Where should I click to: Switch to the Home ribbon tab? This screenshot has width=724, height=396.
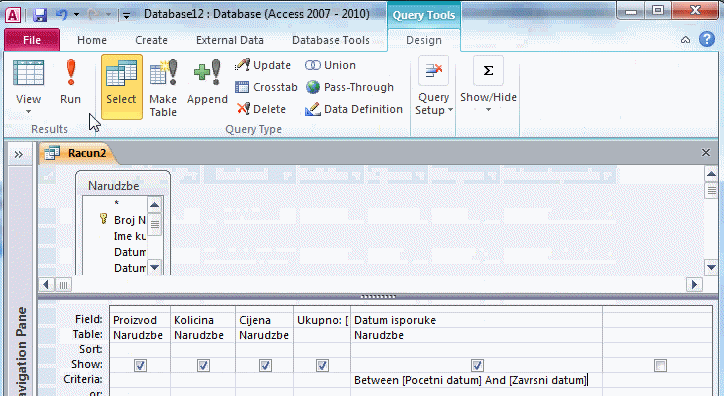92,40
